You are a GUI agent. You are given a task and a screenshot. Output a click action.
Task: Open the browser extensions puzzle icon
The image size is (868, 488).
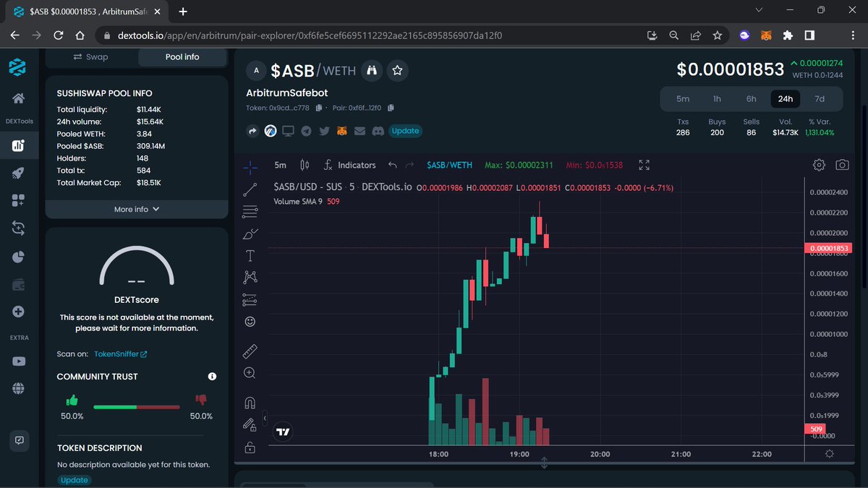[x=788, y=35]
